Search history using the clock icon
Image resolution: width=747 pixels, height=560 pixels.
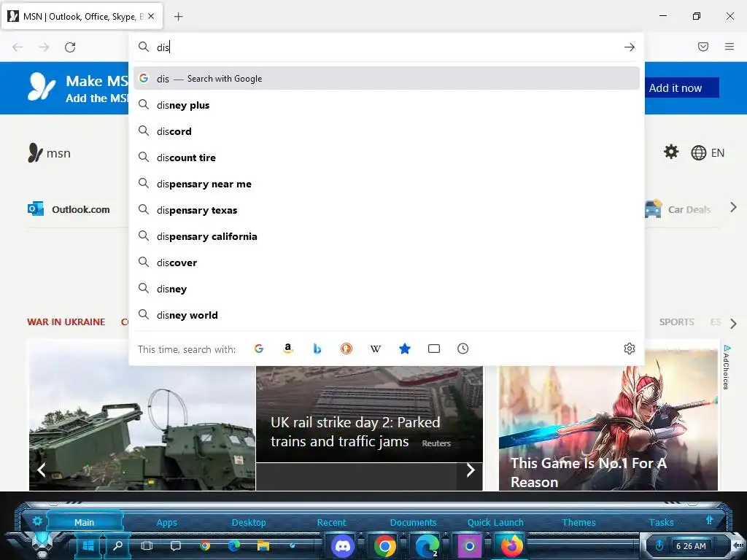[462, 349]
